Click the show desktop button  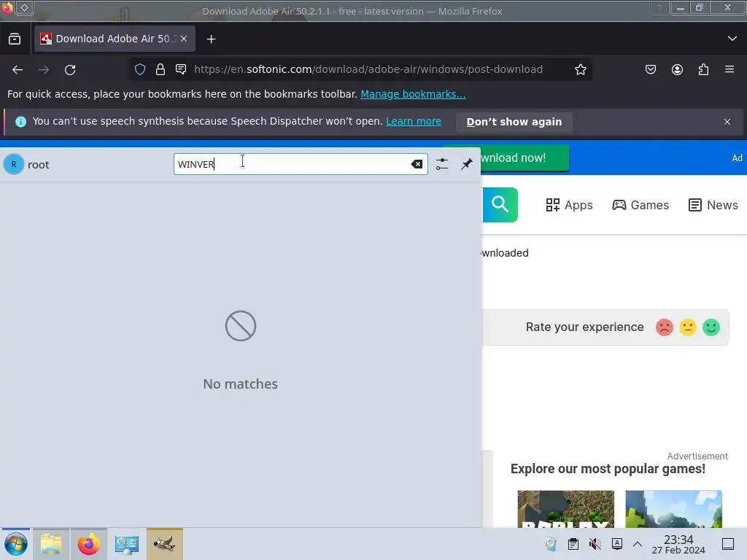[728, 544]
